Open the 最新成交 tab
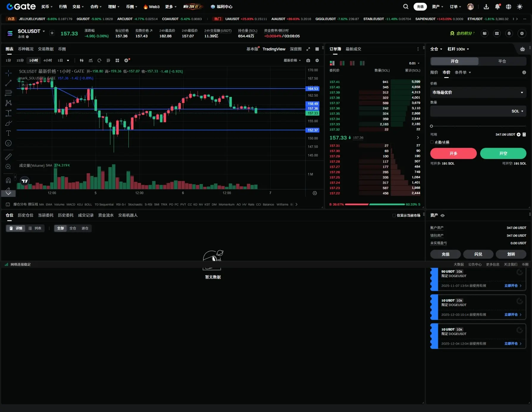 coord(353,49)
